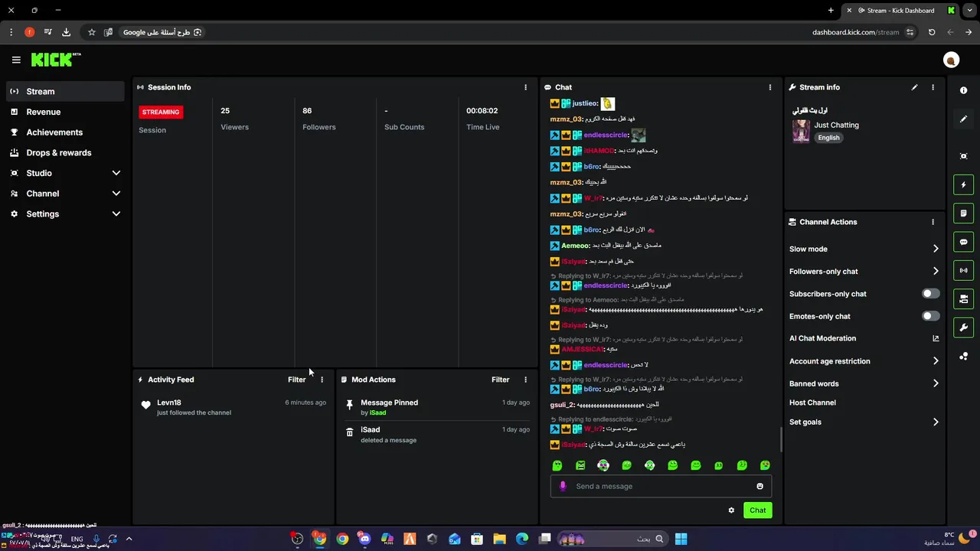Open Banned words arrow
The image size is (980, 551).
tap(935, 383)
